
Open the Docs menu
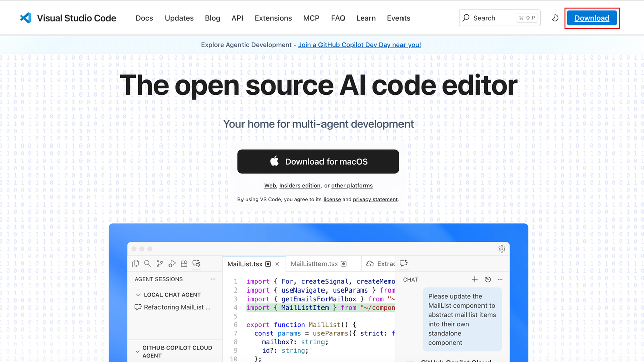(144, 18)
